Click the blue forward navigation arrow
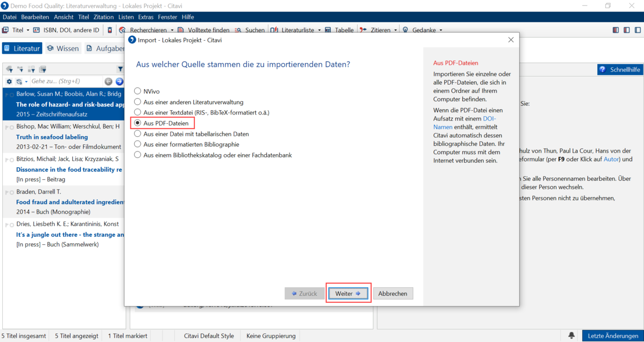644x342 pixels. pos(119,81)
